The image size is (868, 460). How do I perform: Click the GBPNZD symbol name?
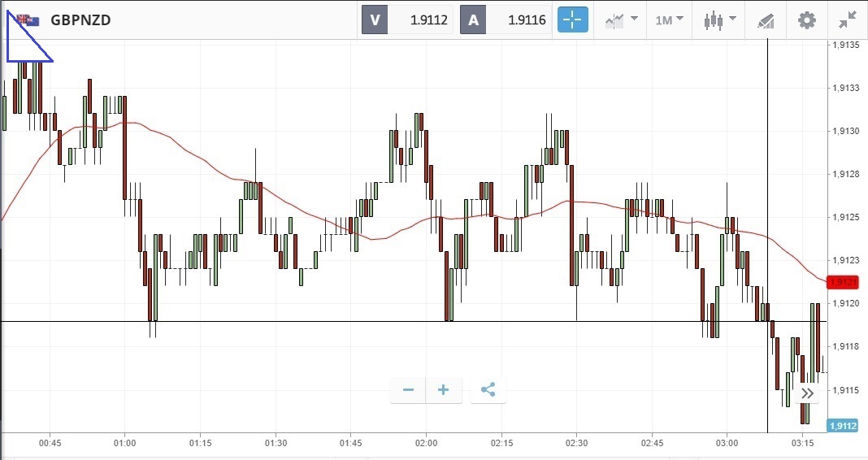point(80,20)
